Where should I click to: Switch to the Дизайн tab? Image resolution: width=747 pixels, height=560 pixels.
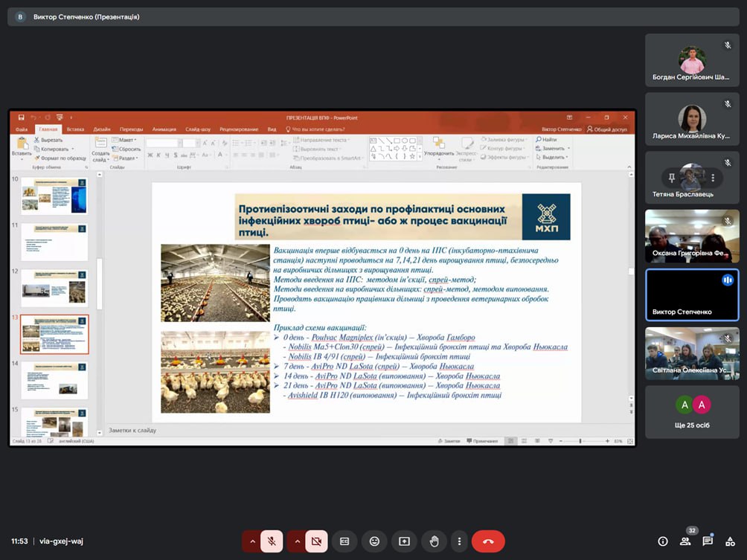[x=102, y=129]
